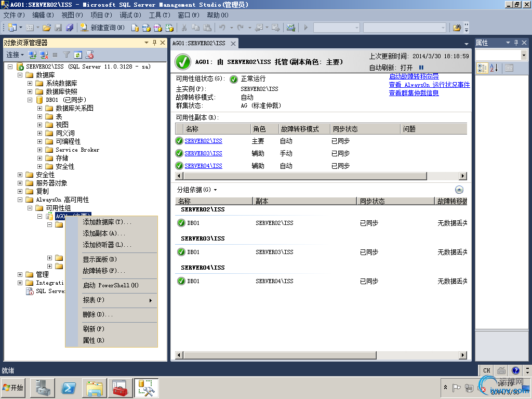Click the red toolbox taskbar icon
Viewport: 532px width, 399px height.
120,388
